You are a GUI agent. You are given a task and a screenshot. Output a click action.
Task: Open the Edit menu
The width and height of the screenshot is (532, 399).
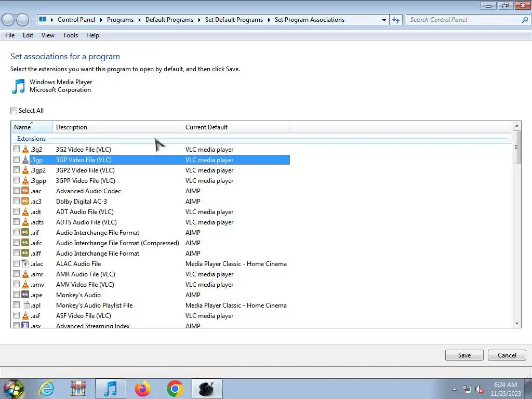tap(28, 35)
